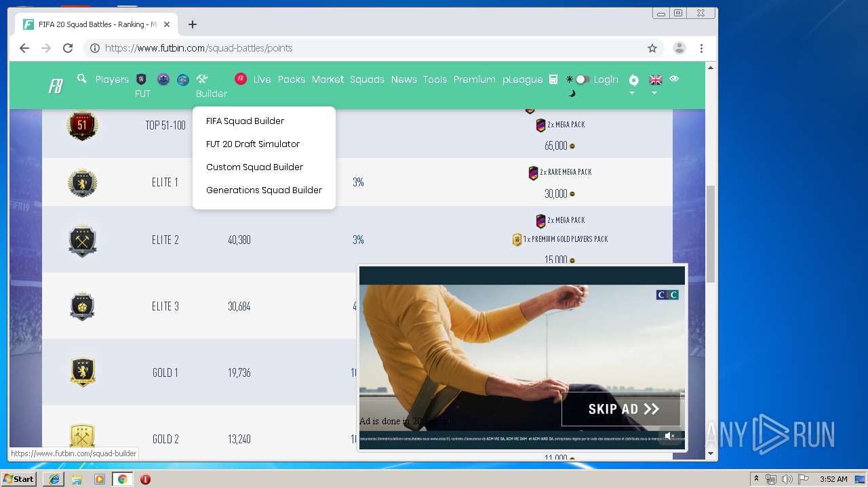Open Internet Explorer from taskbar
868x488 pixels.
click(54, 479)
